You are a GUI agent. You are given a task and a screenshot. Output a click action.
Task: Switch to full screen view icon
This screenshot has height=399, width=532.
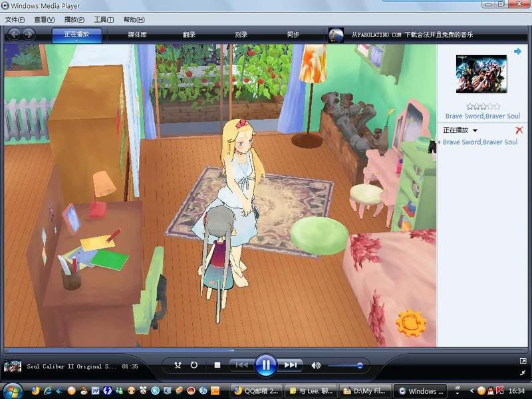pos(523,361)
